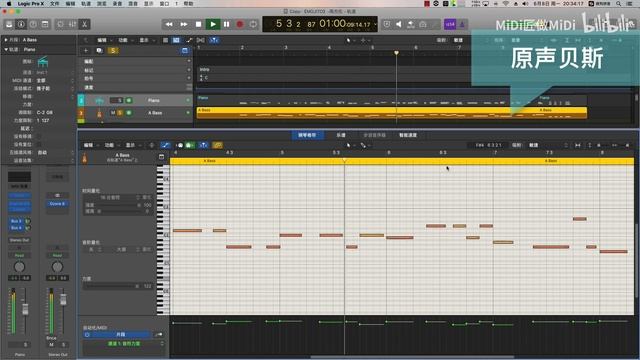Click the Spotlight search icon in menu bar
640x360 pixels.
(x=619, y=4)
